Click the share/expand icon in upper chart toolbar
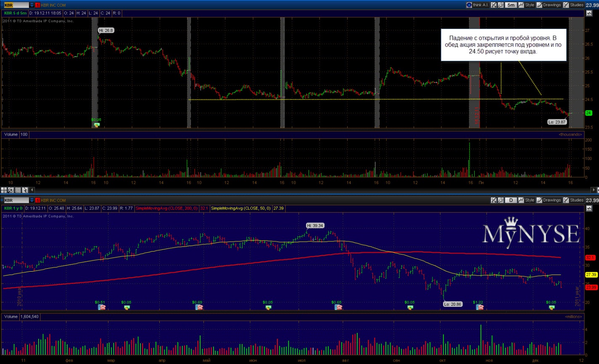The height and width of the screenshot is (364, 599). tap(493, 5)
